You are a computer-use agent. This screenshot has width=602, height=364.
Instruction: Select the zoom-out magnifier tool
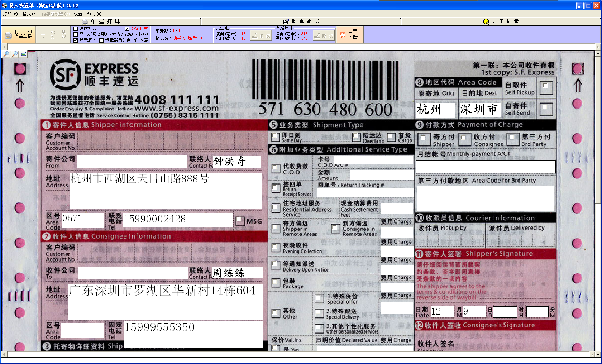(x=15, y=54)
